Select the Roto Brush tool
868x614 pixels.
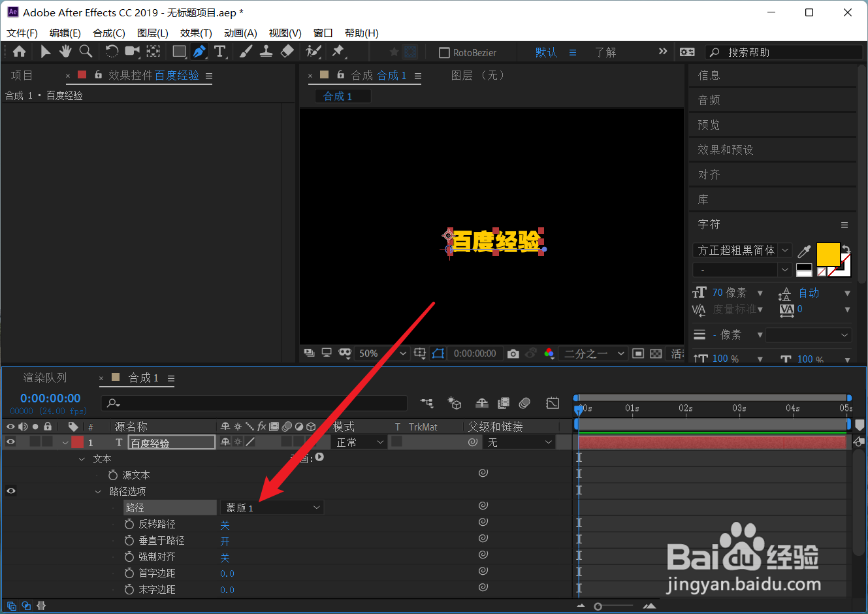point(313,52)
